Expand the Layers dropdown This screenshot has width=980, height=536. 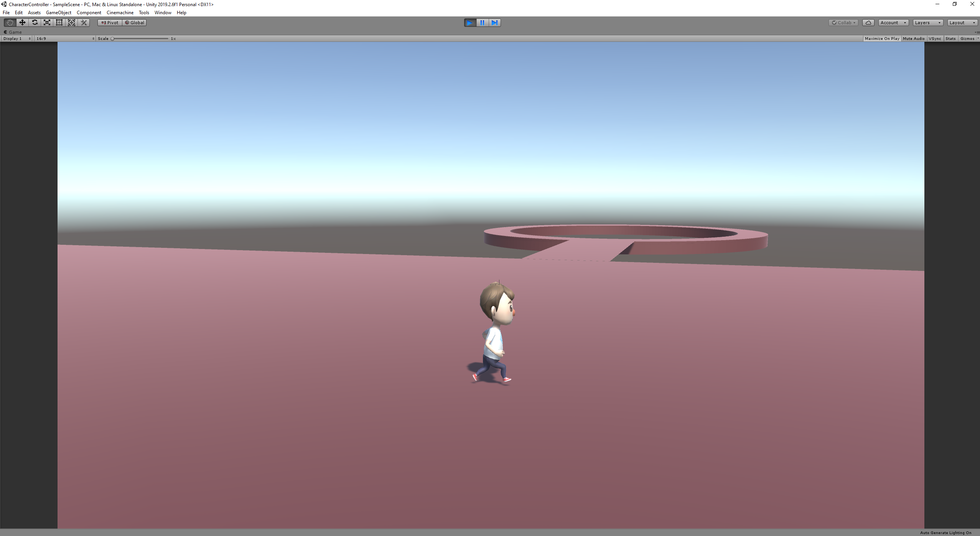[927, 23]
